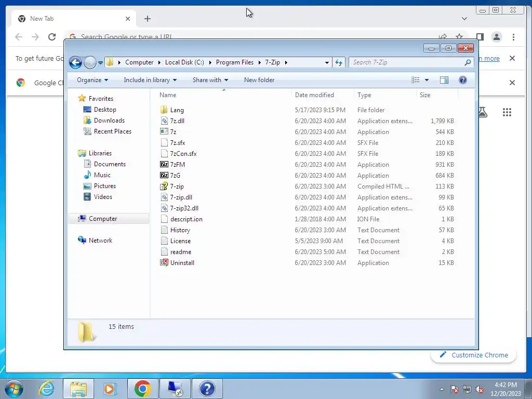This screenshot has width=532, height=399.
Task: Select the 7zG application icon
Action: pos(164,176)
